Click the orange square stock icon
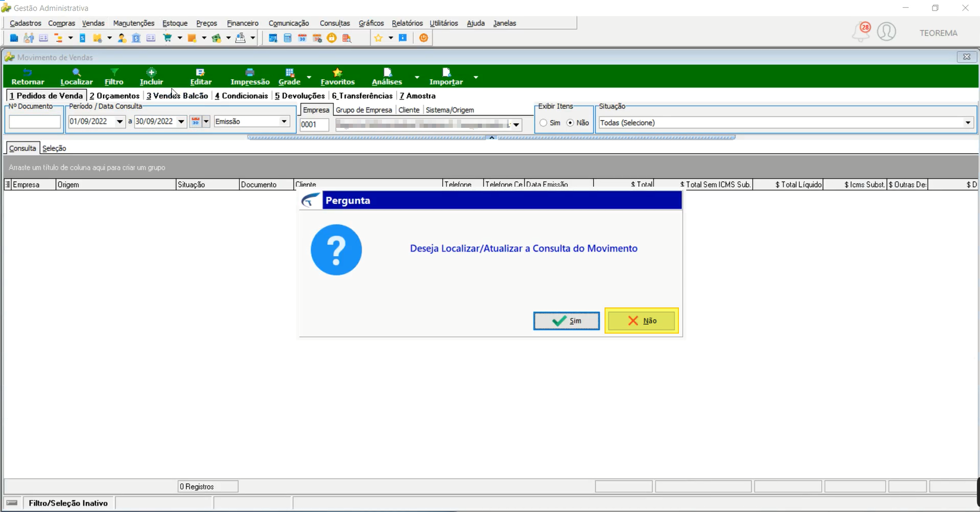 coord(192,38)
